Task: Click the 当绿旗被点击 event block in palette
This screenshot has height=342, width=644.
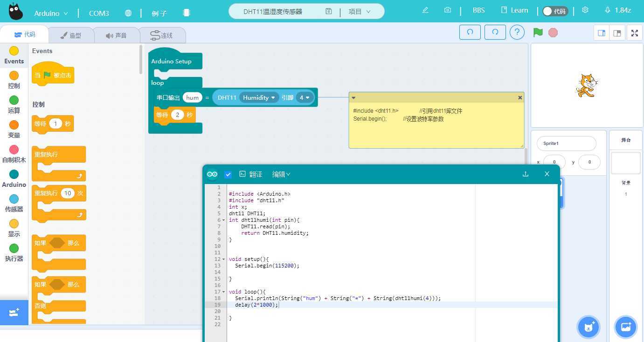Action: click(x=53, y=75)
